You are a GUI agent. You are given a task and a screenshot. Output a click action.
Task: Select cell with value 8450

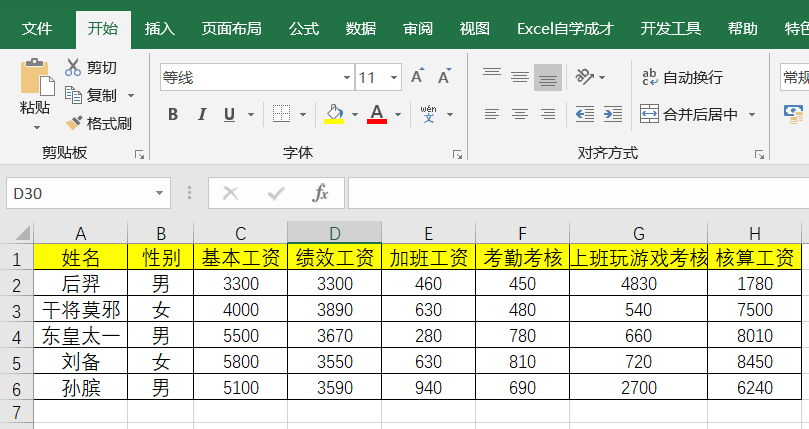[754, 361]
